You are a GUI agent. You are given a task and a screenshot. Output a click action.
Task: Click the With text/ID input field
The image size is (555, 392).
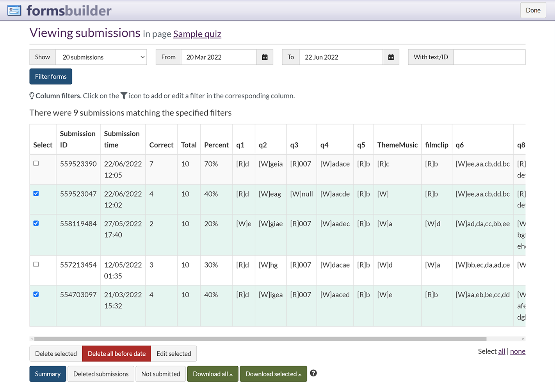(x=489, y=57)
